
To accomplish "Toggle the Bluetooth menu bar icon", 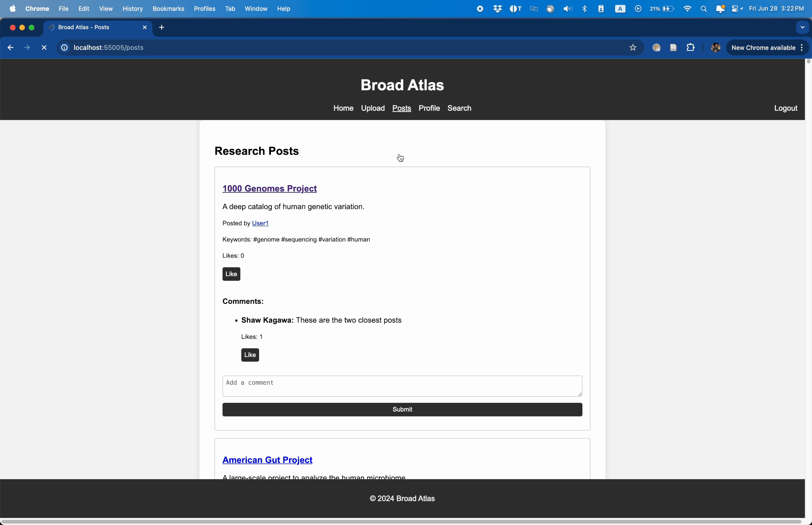I will pyautogui.click(x=585, y=9).
